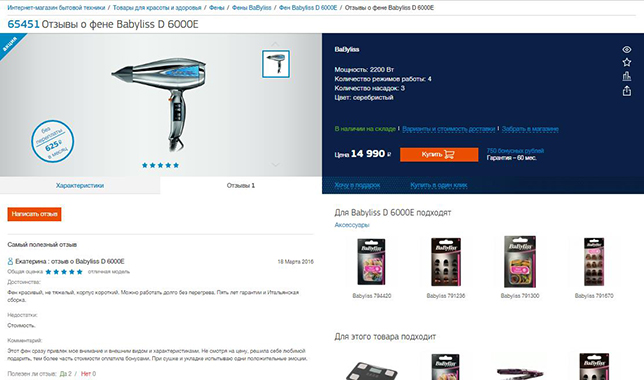Click the down chevron below thumbnails
The image size is (644, 380).
click(275, 164)
